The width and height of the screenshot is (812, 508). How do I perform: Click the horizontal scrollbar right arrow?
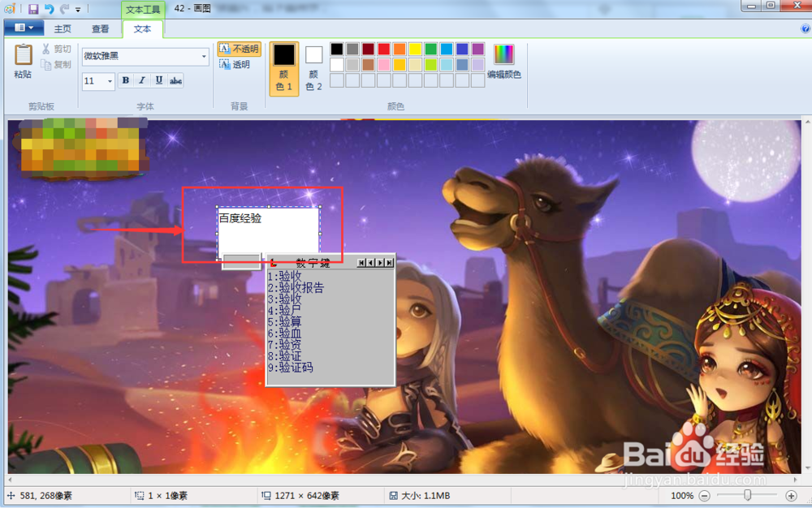(x=796, y=480)
